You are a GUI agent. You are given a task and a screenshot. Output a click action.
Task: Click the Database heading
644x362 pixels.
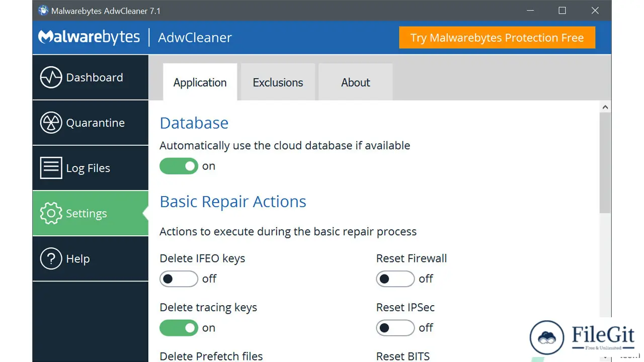pyautogui.click(x=194, y=123)
